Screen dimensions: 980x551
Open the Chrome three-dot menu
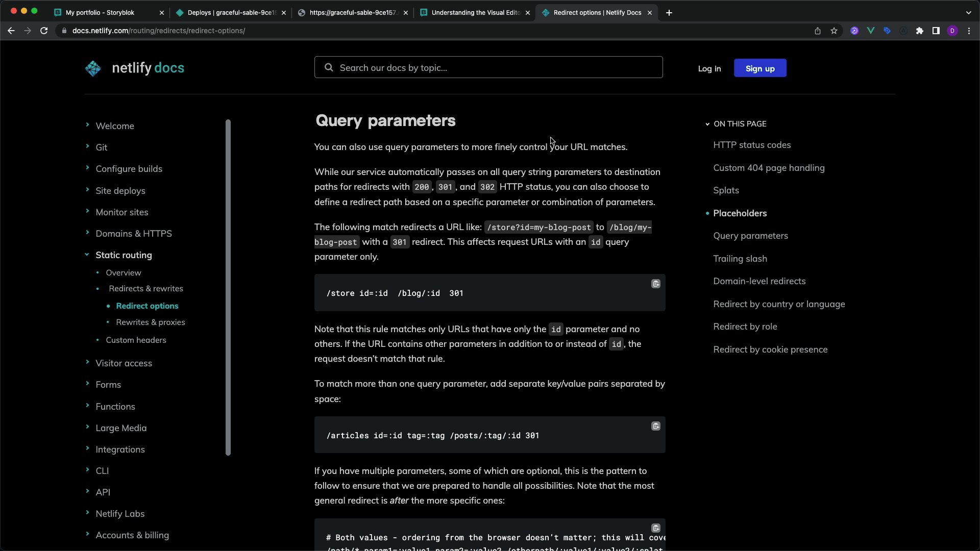coord(969,31)
